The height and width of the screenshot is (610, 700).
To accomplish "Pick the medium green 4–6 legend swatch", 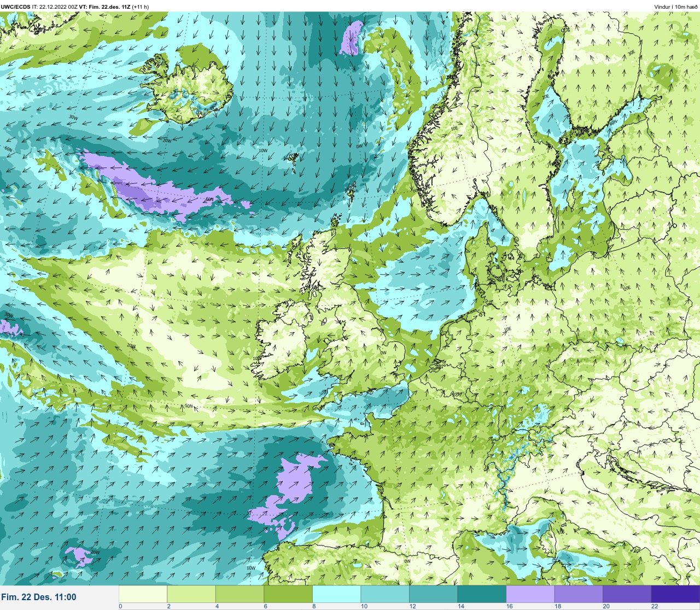I will [x=240, y=594].
